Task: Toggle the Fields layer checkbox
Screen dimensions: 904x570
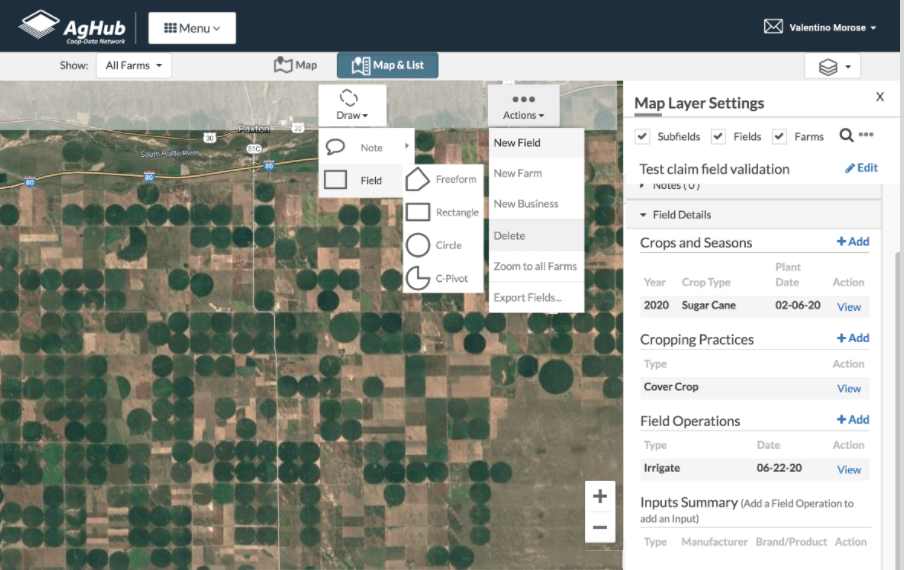Action: [718, 136]
